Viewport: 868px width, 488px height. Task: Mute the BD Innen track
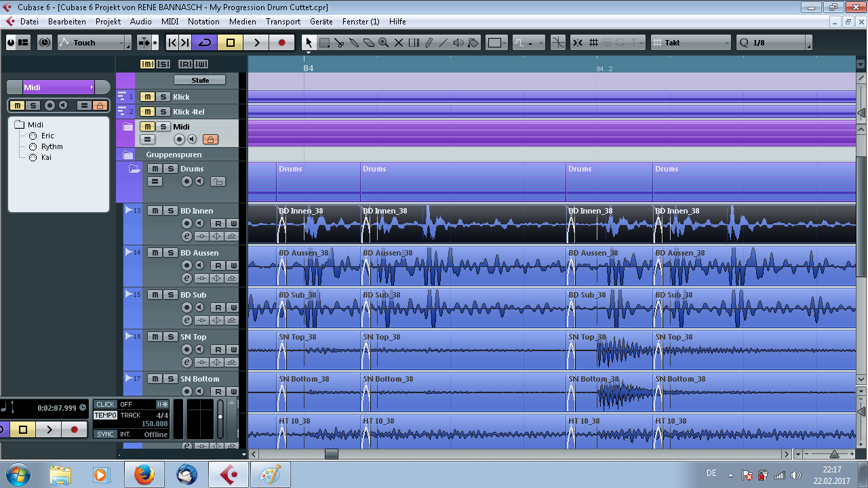155,211
